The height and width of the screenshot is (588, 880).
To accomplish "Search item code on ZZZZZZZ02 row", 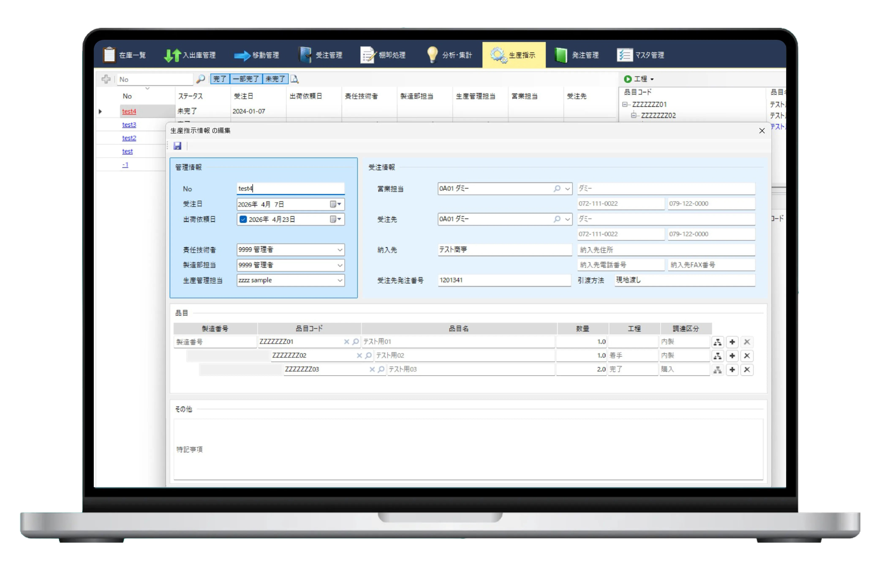I will (x=368, y=356).
